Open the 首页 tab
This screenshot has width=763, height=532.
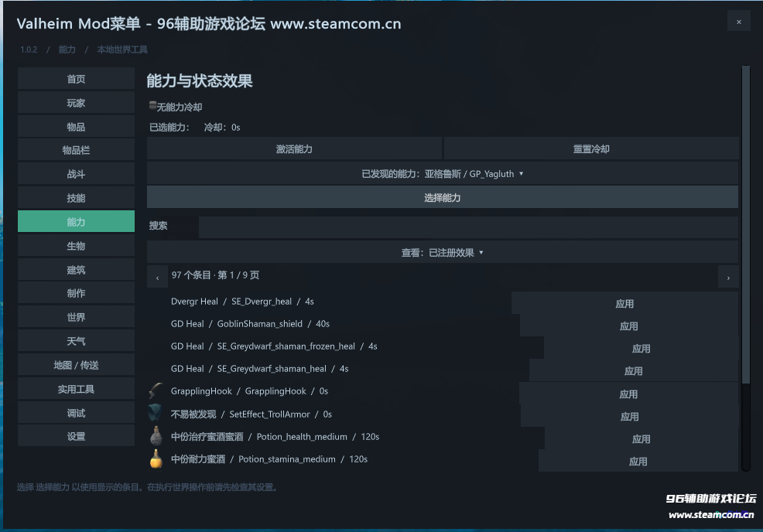[76, 79]
